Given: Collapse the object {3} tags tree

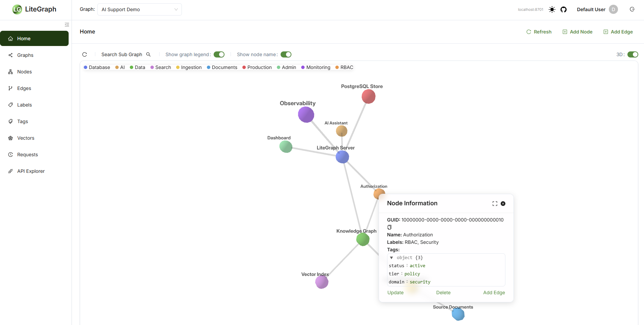Looking at the screenshot, I should point(391,258).
